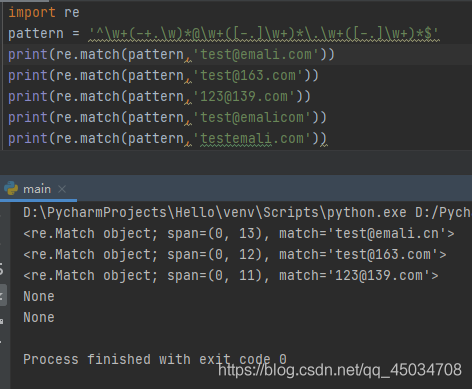Click the '123@139.com' string in code
The image size is (472, 389).
(x=244, y=96)
